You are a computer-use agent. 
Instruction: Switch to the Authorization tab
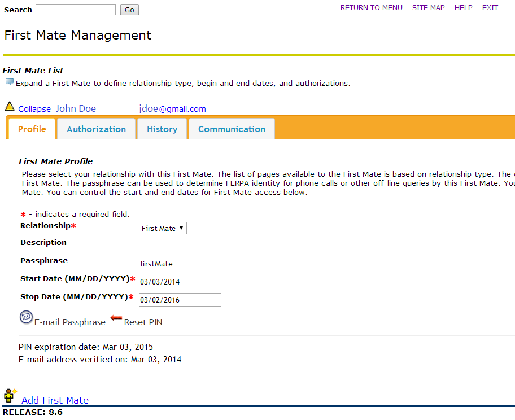pyautogui.click(x=96, y=129)
